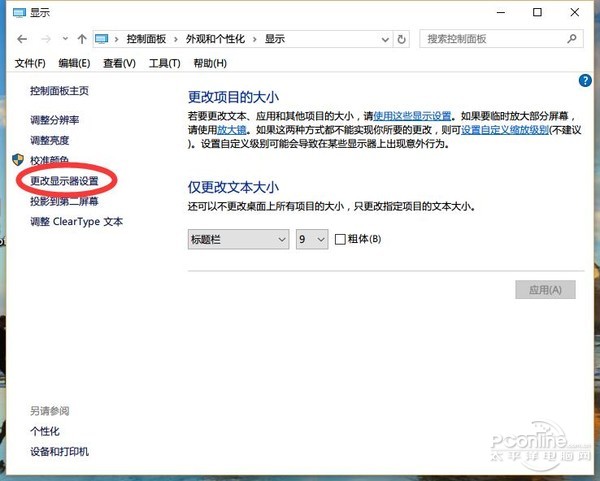Click the 应用(A) button
Screen dimensions: 600x481
[x=545, y=290]
